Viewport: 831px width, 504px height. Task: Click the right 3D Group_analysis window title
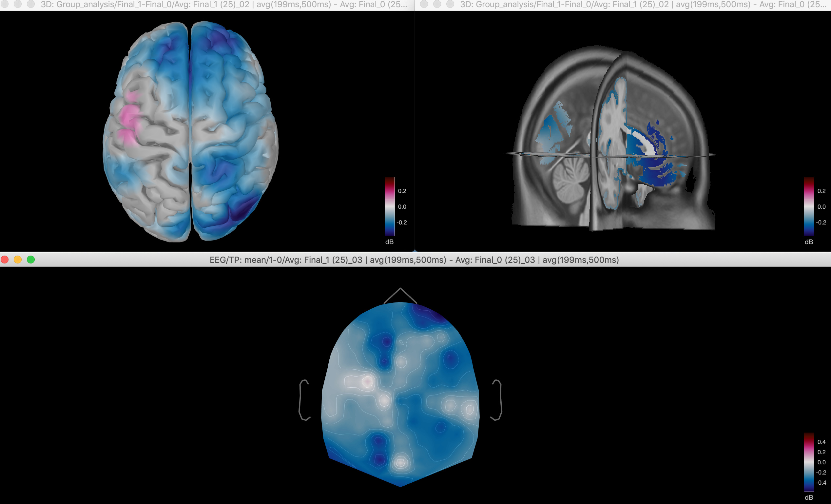click(x=643, y=4)
